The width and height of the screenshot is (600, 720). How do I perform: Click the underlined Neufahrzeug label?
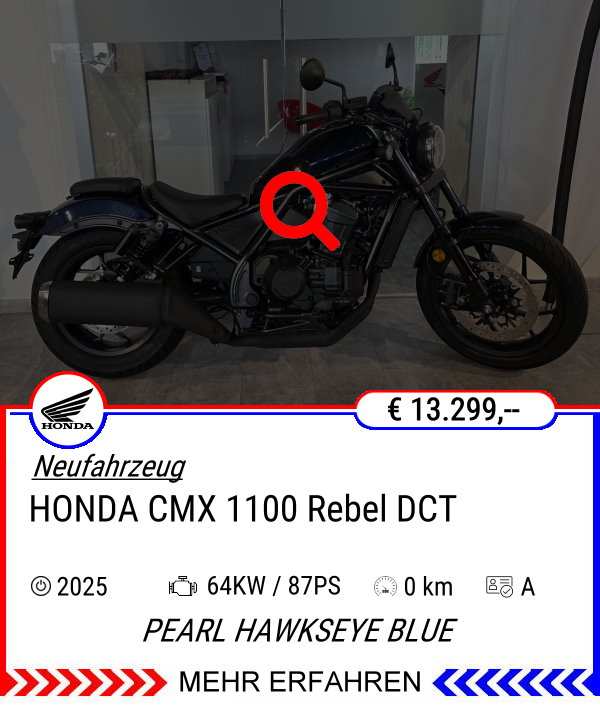coord(109,467)
